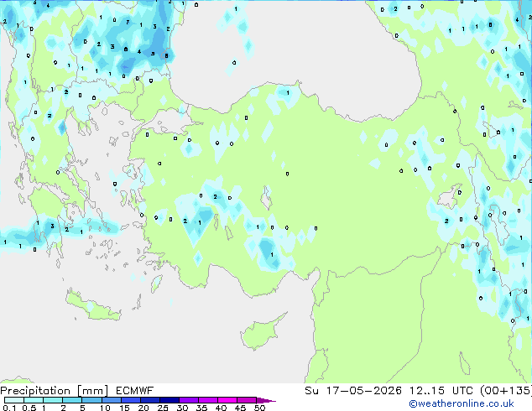This screenshot has width=532, height=411.
Task: Click the Lake Van outline in eastern Turkey
Action: point(449,196)
